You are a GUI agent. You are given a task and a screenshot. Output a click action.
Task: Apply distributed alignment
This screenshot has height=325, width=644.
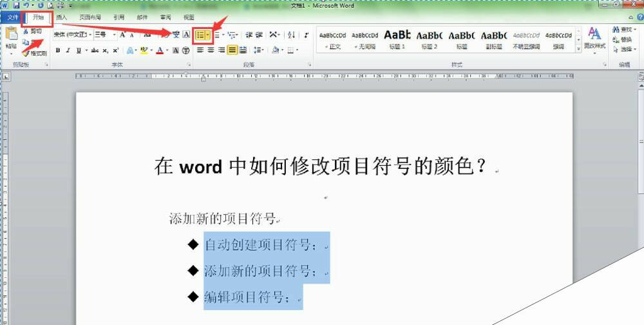(x=243, y=50)
